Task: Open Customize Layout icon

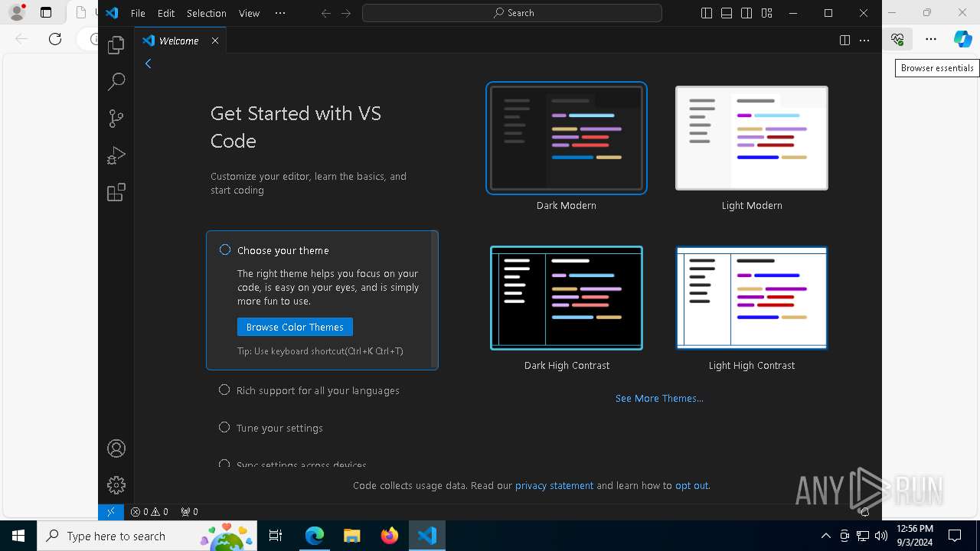Action: (766, 13)
